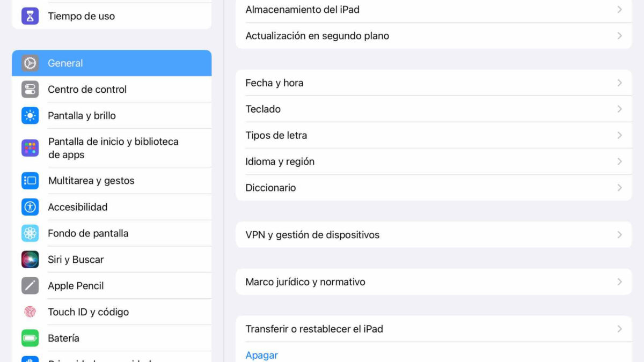Expand Almacenamiento del iPad chevron
Screen dimensions: 644x362
(x=619, y=10)
